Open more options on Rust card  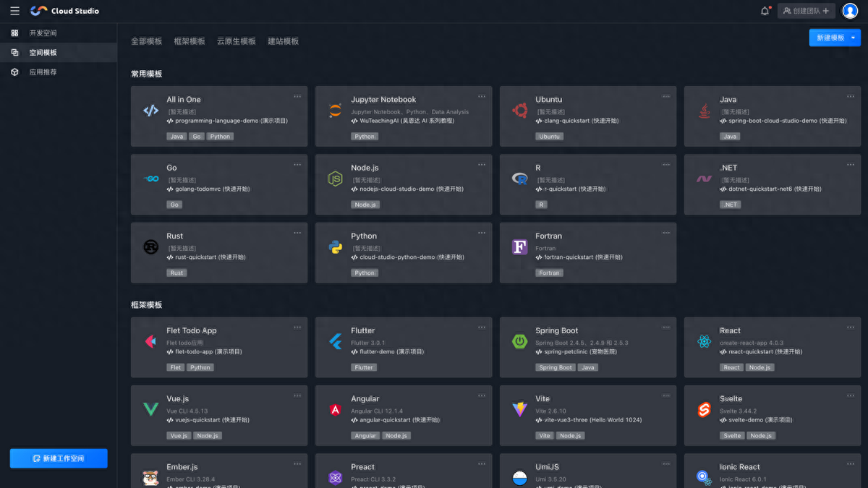(x=297, y=233)
